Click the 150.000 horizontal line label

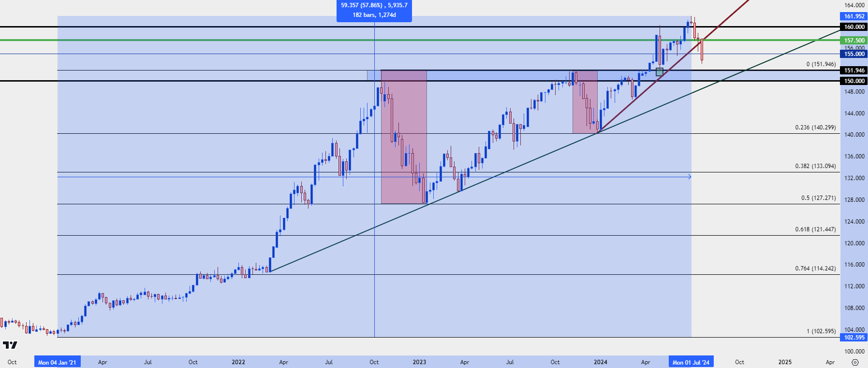[854, 81]
